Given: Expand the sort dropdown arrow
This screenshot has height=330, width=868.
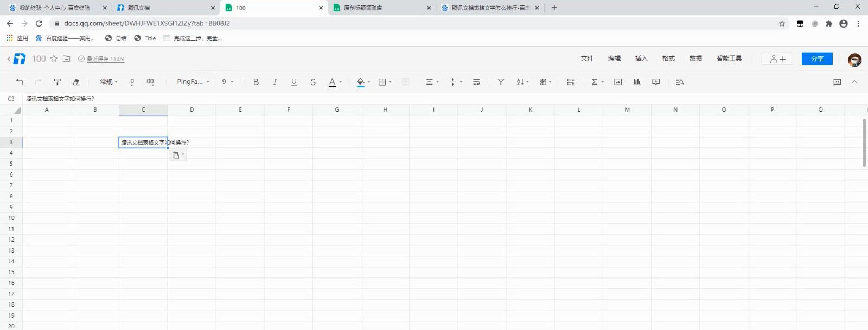Looking at the screenshot, I should 528,82.
